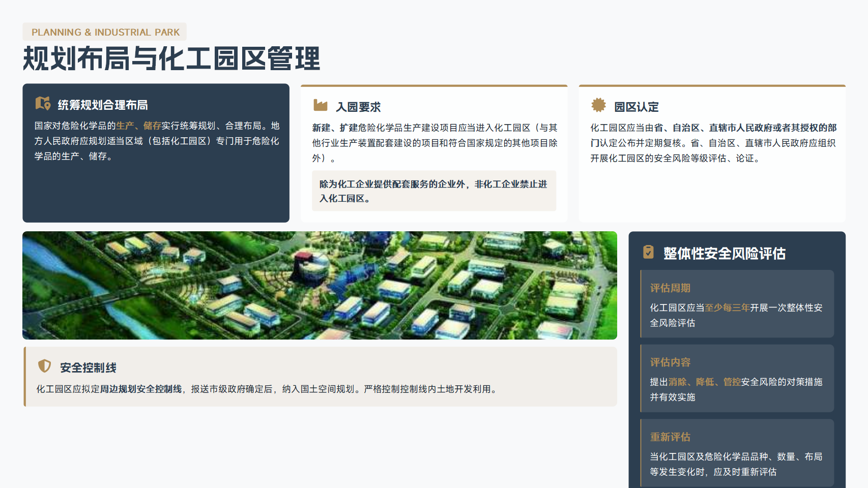Viewport: 868px width, 488px height.
Task: Click the PLANNING & INDUSTRIAL PARK tag
Action: click(105, 32)
